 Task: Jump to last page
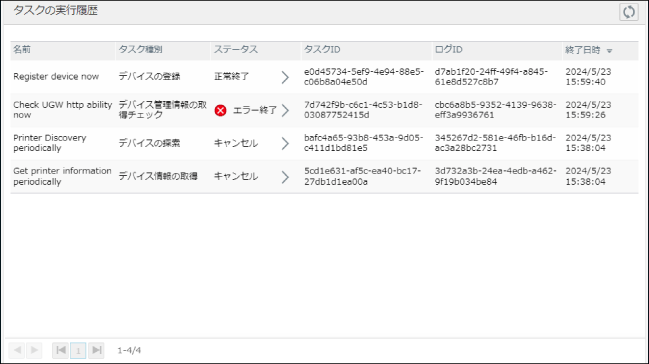(96, 350)
